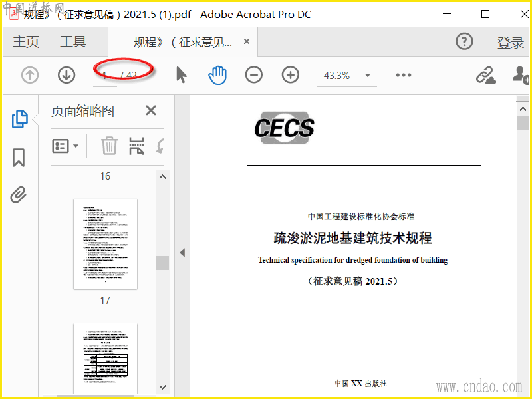This screenshot has width=532, height=399.
Task: Select the arrow selection tool
Action: tap(181, 75)
